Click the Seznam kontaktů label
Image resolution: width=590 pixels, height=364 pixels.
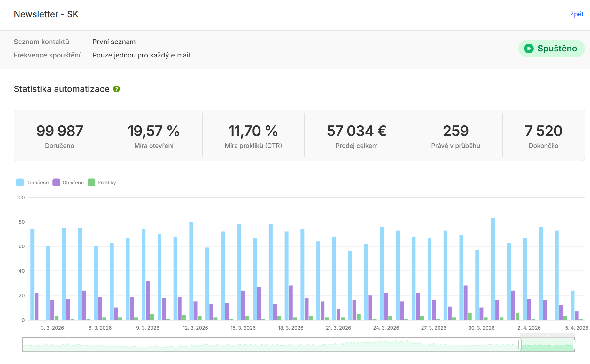click(41, 42)
